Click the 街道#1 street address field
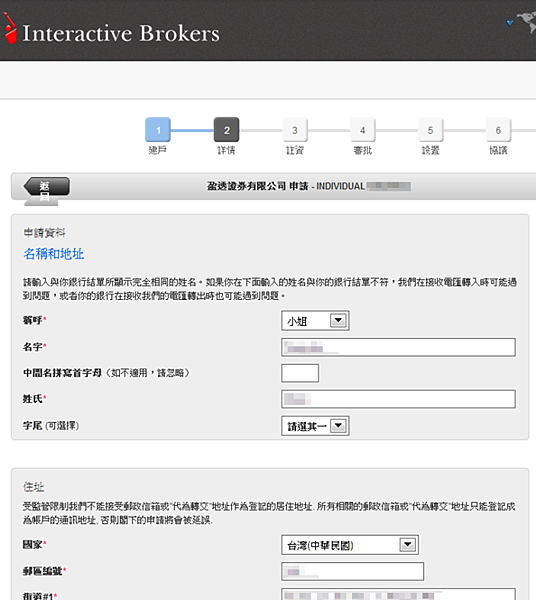The width and height of the screenshot is (536, 600). tap(398, 595)
